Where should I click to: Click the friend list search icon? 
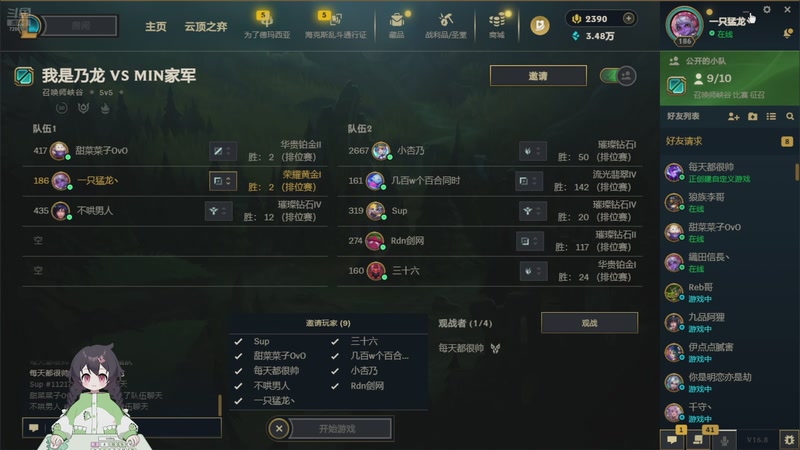(790, 117)
